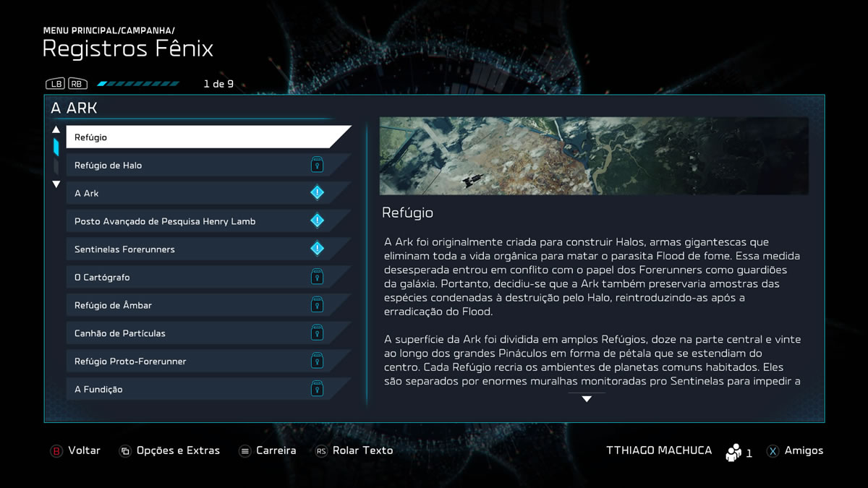
Task: Open the Amigos list
Action: point(804,450)
